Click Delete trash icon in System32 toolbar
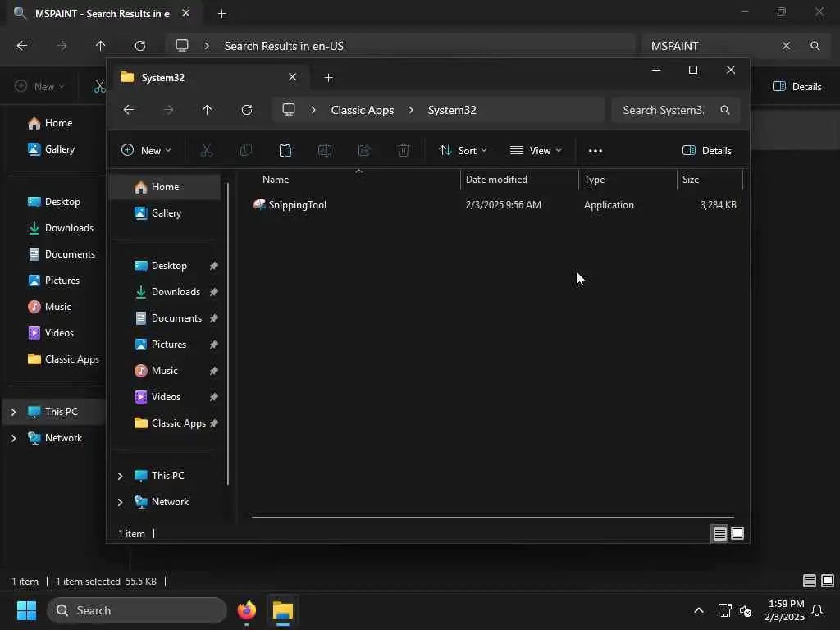The width and height of the screenshot is (840, 630). (x=404, y=151)
